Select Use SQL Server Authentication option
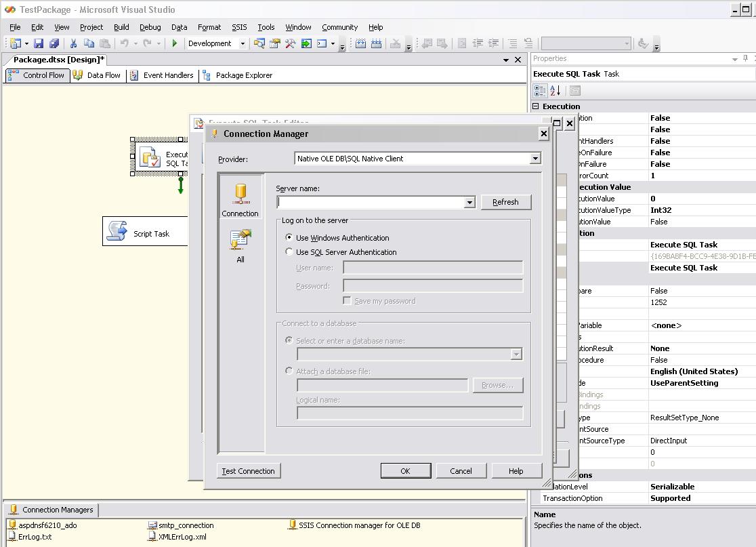Image resolution: width=756 pixels, height=547 pixels. pos(290,252)
